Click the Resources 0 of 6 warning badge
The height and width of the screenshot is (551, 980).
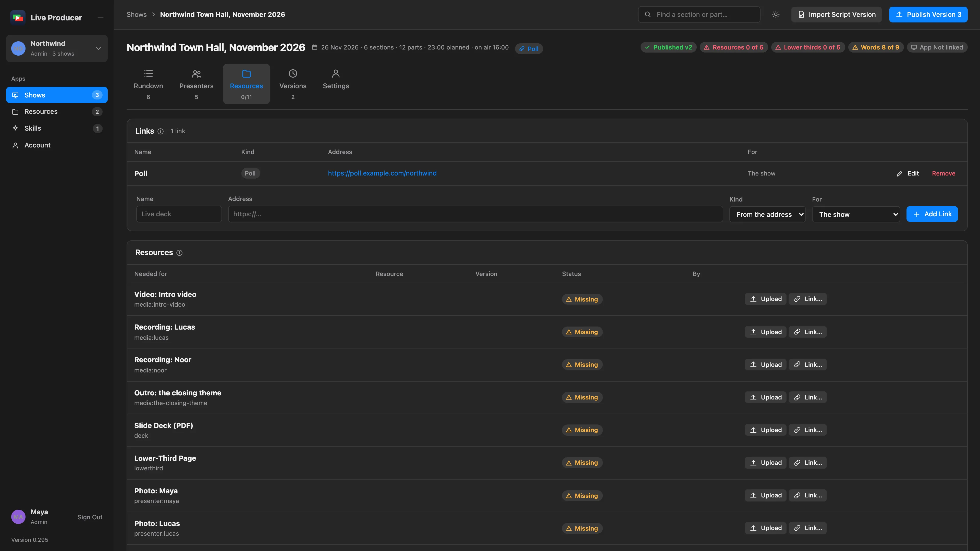[x=733, y=47]
